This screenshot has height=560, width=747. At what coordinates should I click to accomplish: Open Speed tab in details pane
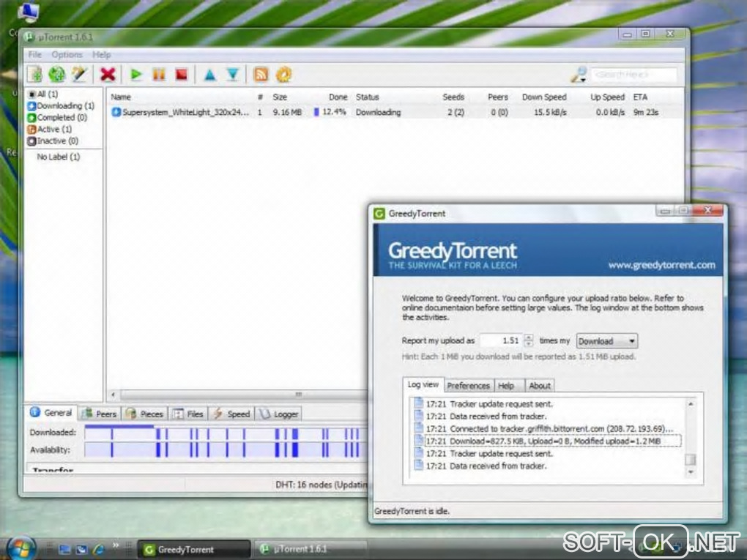pyautogui.click(x=231, y=414)
